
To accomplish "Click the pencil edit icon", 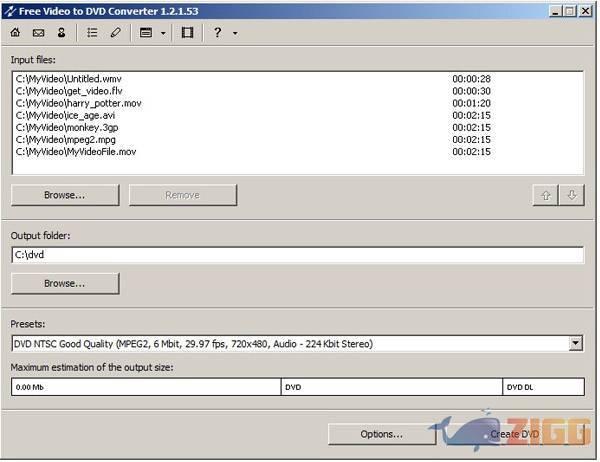I will pos(115,33).
